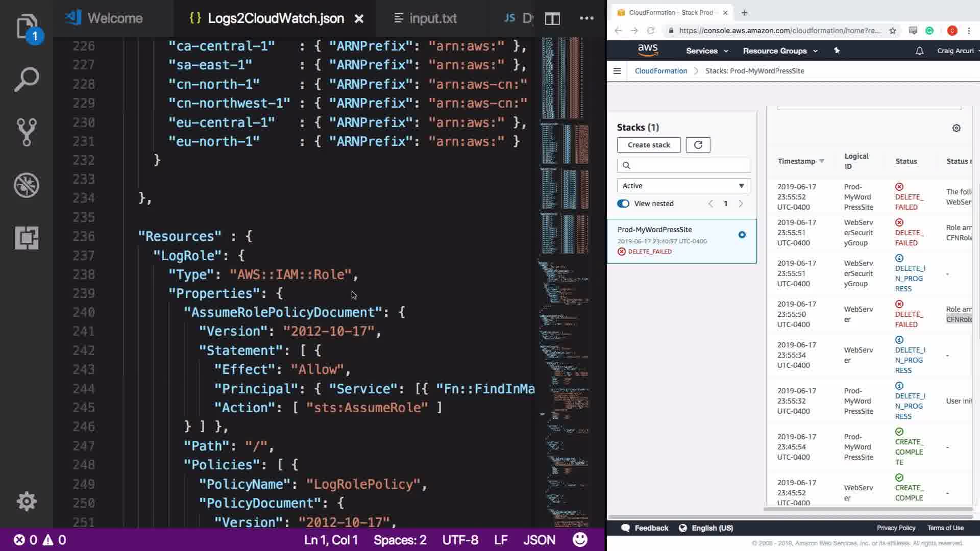
Task: Select the Prod-MyWordPressSite stack radio button
Action: 742,235
